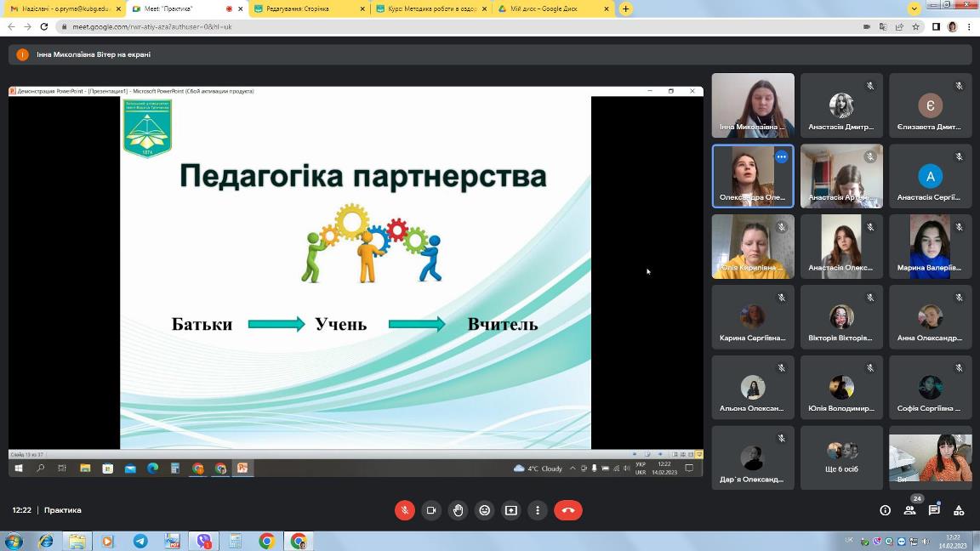
Task: Click the Ще 6 осіб tile
Action: pyautogui.click(x=841, y=457)
